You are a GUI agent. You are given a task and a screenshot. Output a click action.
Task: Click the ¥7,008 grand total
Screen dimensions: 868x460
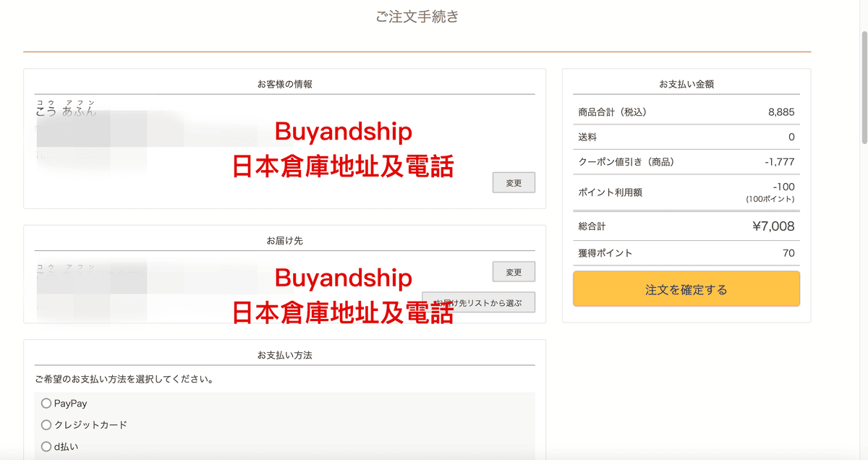pyautogui.click(x=773, y=226)
